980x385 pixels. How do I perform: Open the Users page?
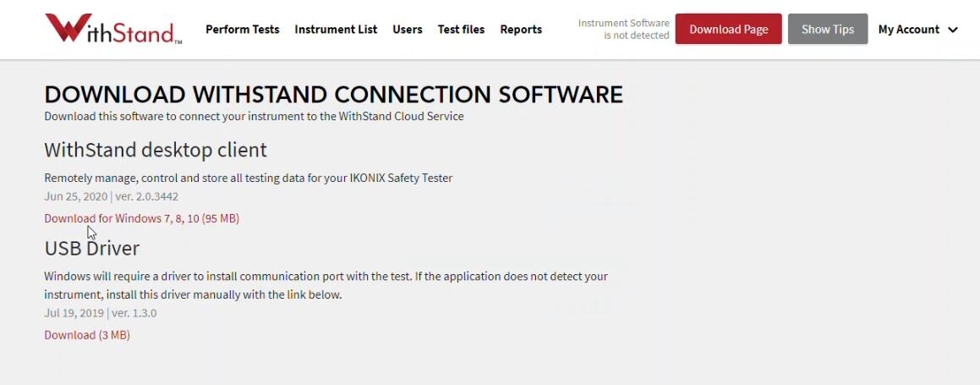(408, 30)
